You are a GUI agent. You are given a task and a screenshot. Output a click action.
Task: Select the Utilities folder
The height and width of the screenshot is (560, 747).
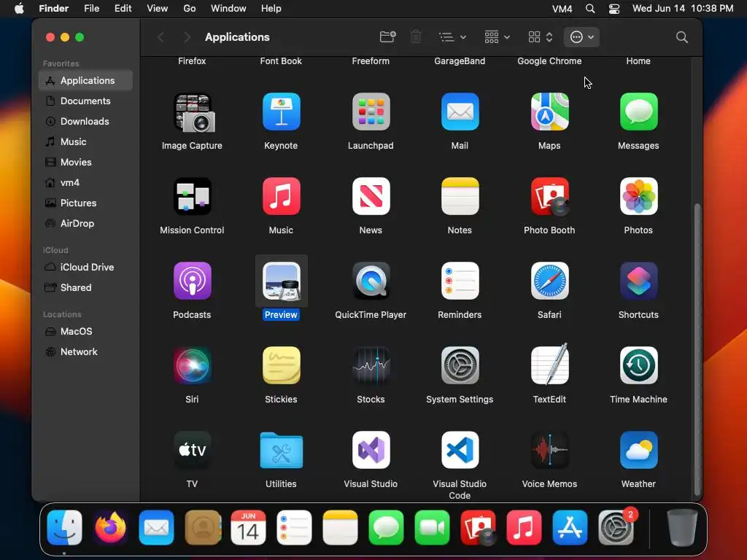(x=281, y=450)
